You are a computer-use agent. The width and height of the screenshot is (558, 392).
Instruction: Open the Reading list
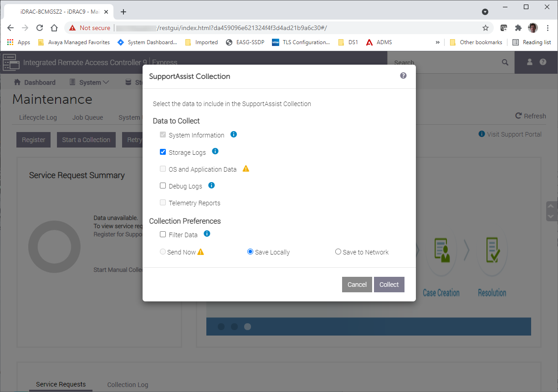(532, 42)
